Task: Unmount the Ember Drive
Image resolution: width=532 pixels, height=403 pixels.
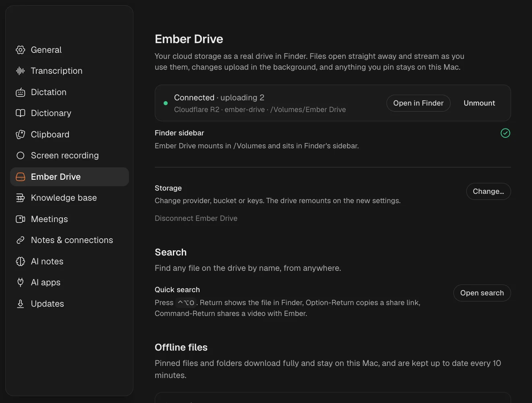Action: (479, 103)
